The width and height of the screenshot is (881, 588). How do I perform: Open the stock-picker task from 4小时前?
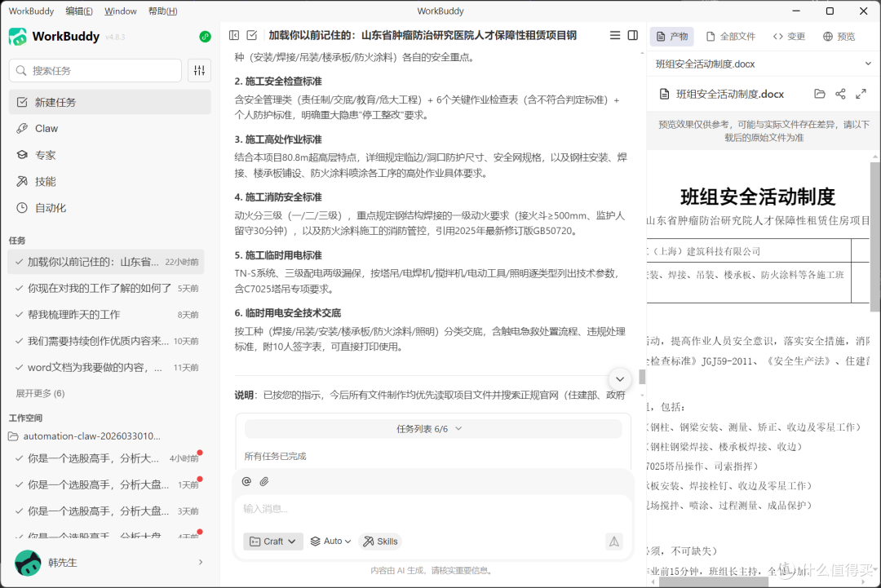(x=106, y=458)
